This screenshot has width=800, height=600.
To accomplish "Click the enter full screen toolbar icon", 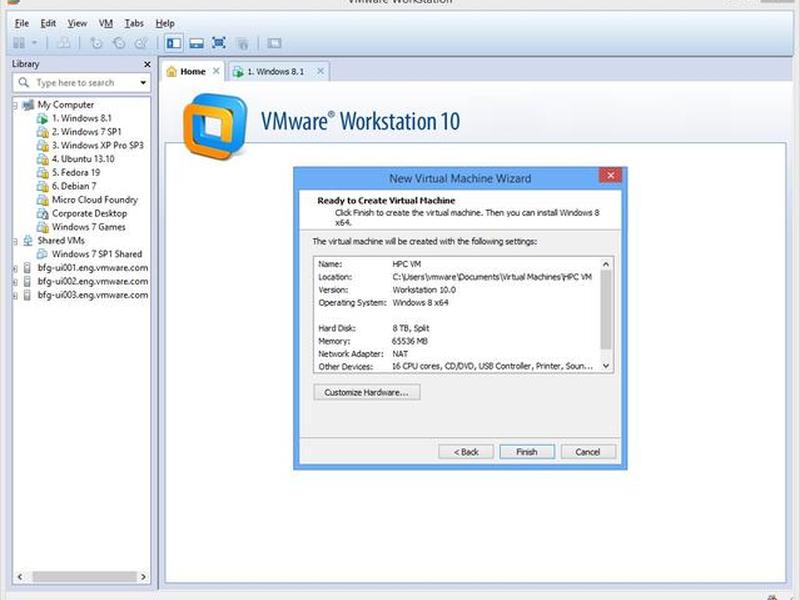I will [x=219, y=43].
